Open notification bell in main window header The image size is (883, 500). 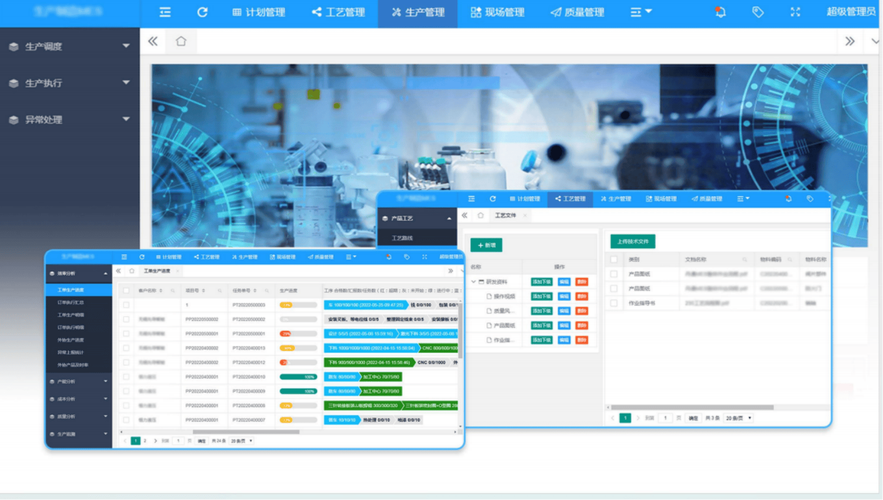click(720, 12)
